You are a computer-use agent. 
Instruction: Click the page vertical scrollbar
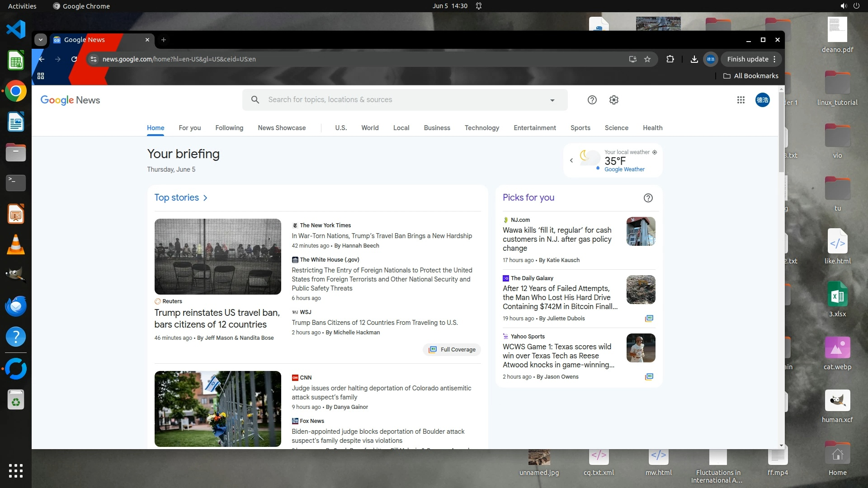click(781, 131)
